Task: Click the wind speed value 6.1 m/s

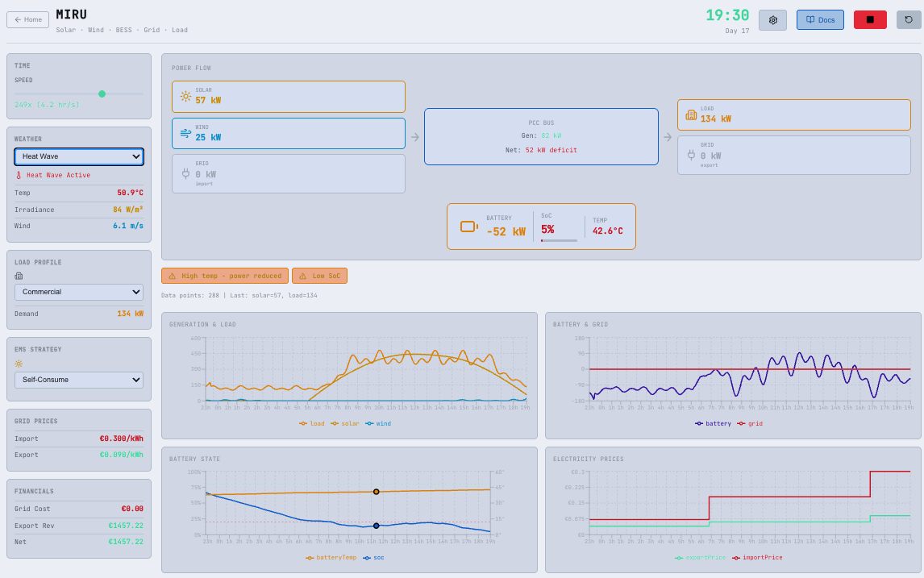Action: (128, 226)
